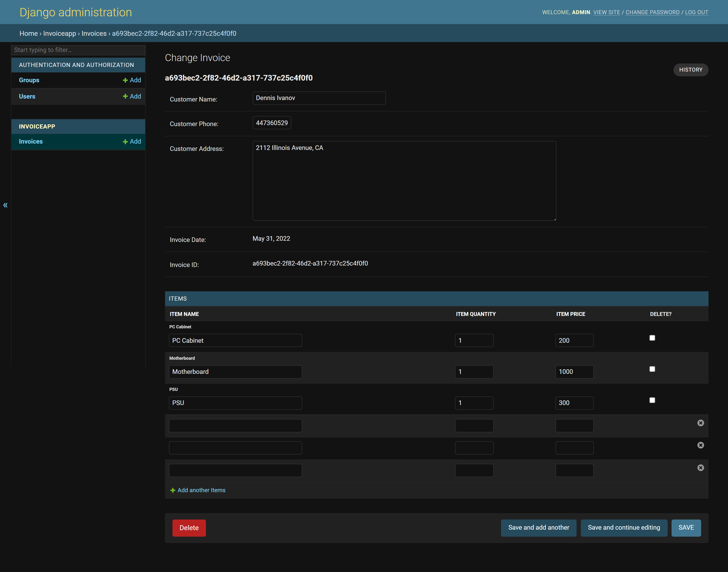Image resolution: width=728 pixels, height=572 pixels.
Task: Open the CHANGE PASSWORD link
Action: click(652, 12)
